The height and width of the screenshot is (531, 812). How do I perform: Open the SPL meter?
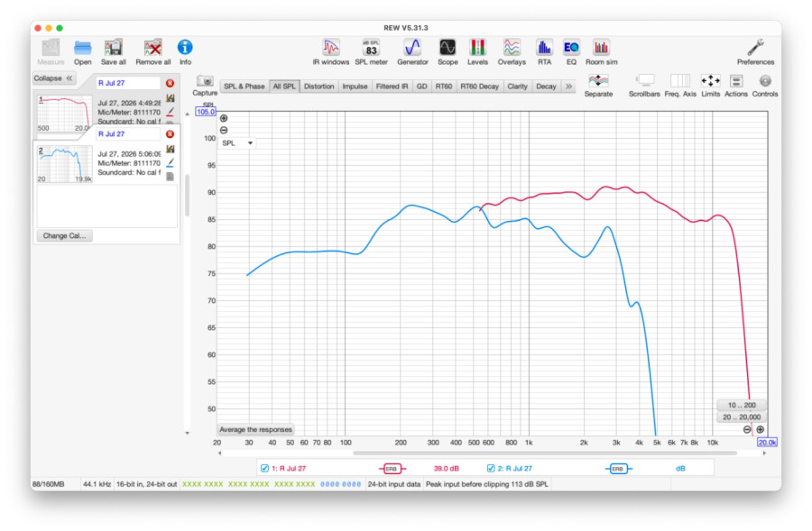click(x=371, y=51)
